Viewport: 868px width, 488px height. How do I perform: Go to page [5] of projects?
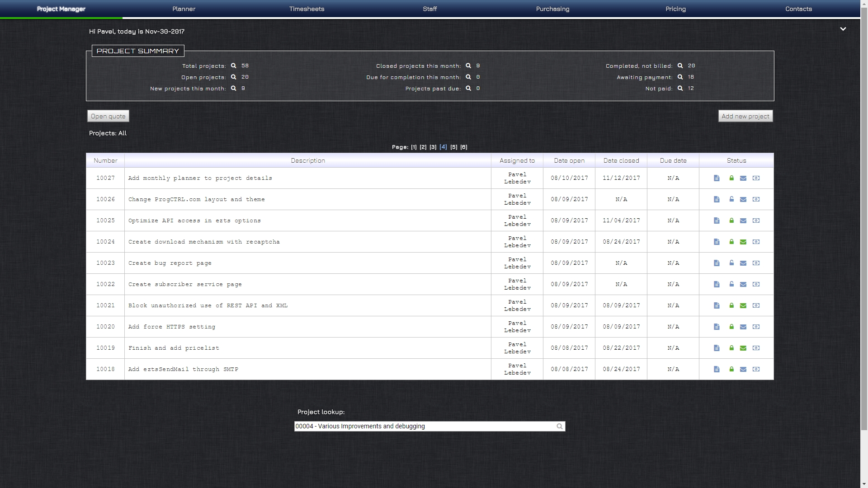pyautogui.click(x=454, y=147)
